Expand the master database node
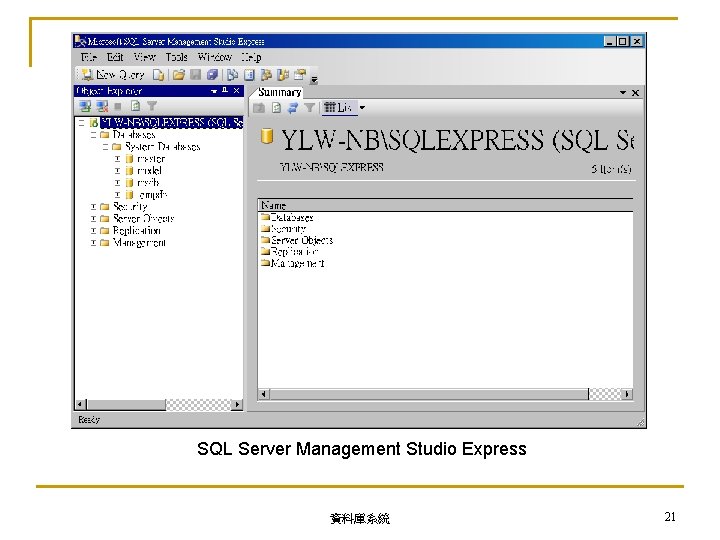The image size is (720, 540). [118, 159]
